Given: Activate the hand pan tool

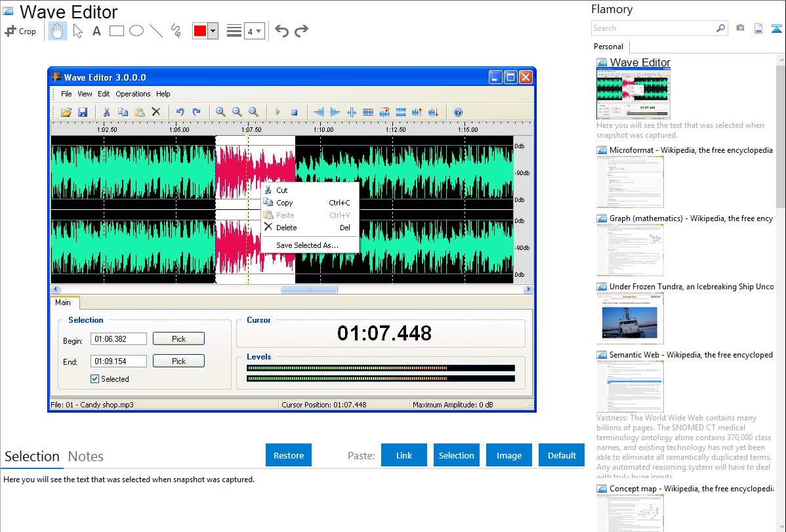Looking at the screenshot, I should [x=58, y=31].
